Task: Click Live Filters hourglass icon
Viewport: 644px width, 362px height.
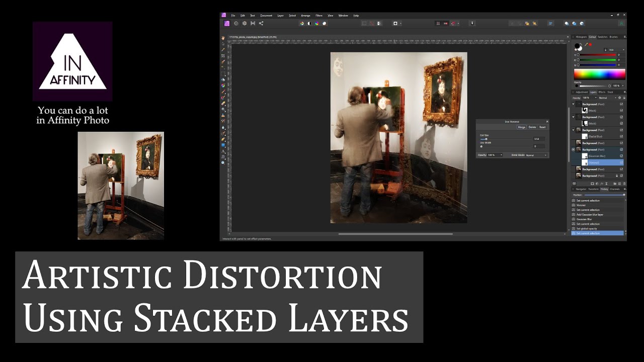Action: [x=606, y=184]
